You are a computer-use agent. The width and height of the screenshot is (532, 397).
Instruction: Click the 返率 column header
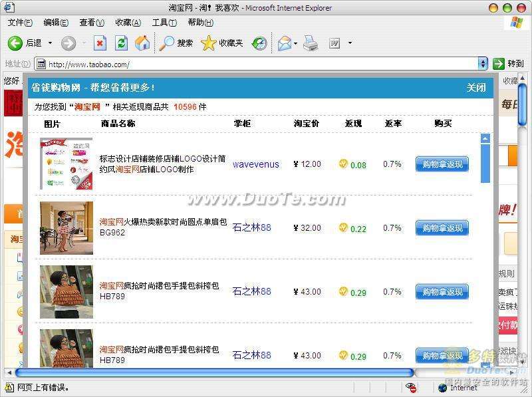[393, 123]
